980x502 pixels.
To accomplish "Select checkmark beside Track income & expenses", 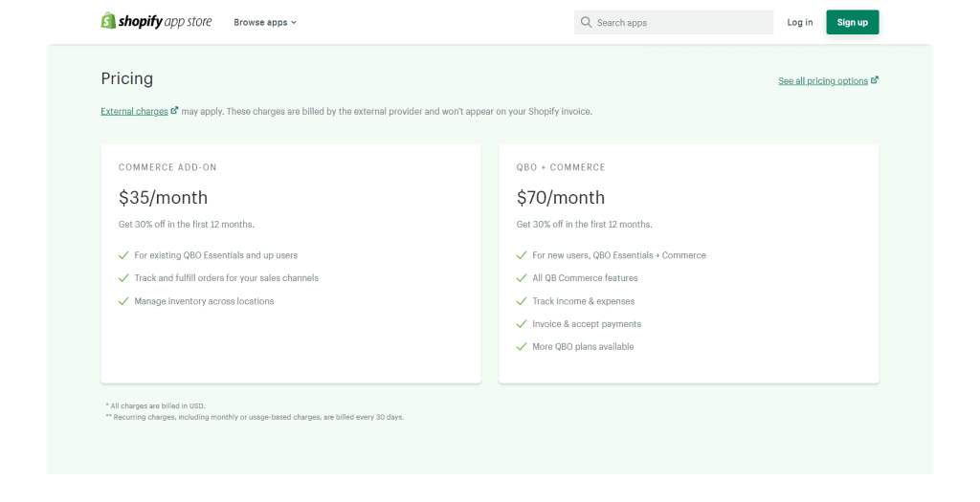I will pos(522,301).
